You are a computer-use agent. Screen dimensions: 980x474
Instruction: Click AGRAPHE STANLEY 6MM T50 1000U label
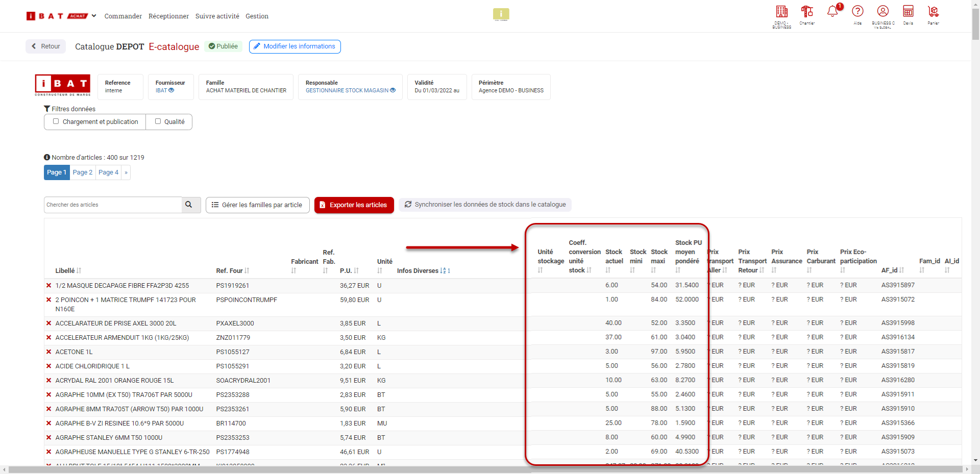[109, 438]
